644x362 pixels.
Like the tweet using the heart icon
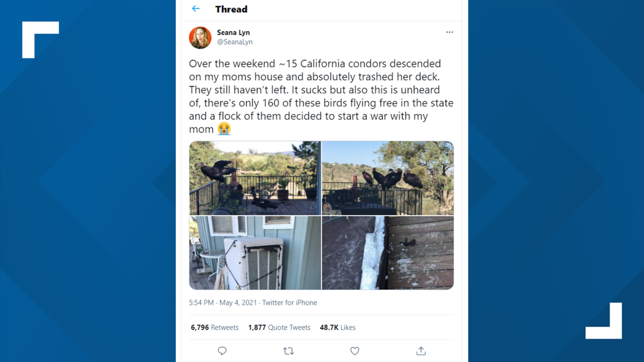(354, 351)
